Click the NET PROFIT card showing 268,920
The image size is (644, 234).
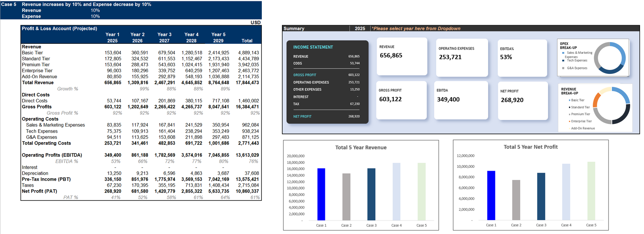523,100
